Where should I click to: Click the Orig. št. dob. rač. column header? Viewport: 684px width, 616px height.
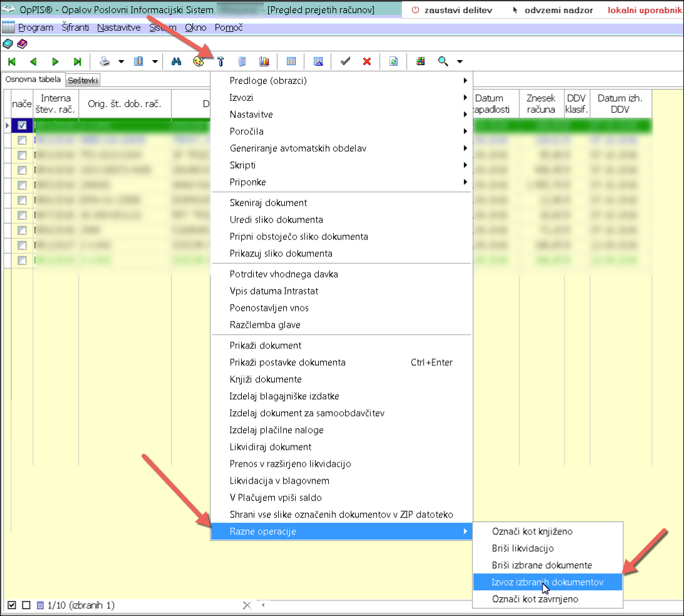pos(125,104)
